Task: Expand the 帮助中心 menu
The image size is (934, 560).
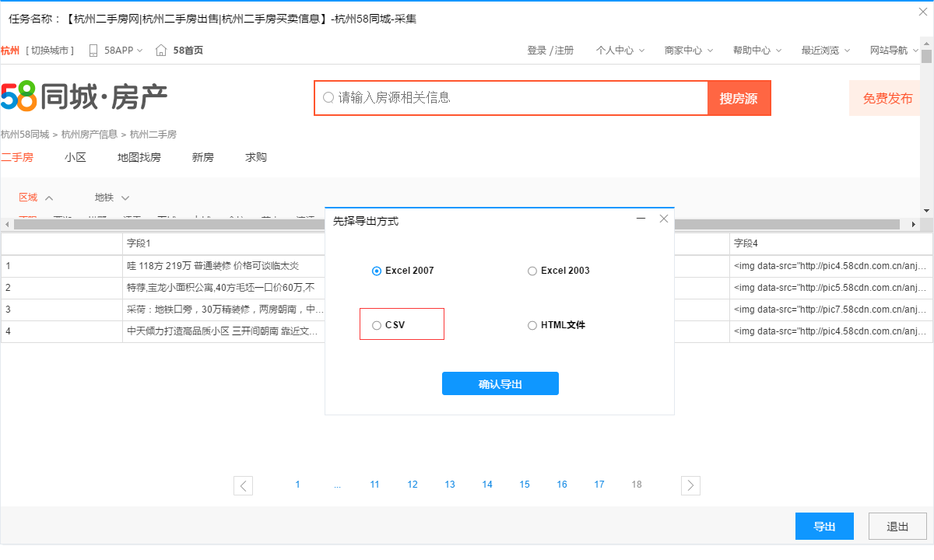Action: point(757,51)
